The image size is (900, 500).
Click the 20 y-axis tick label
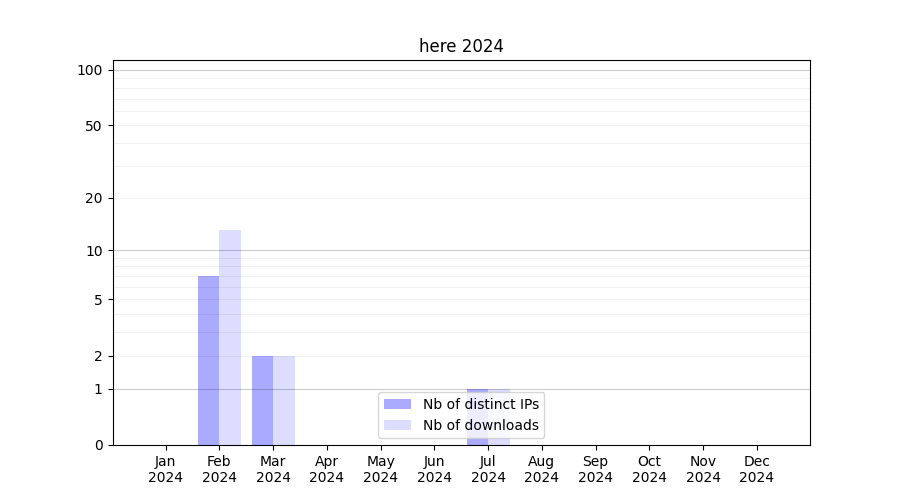pyautogui.click(x=94, y=198)
